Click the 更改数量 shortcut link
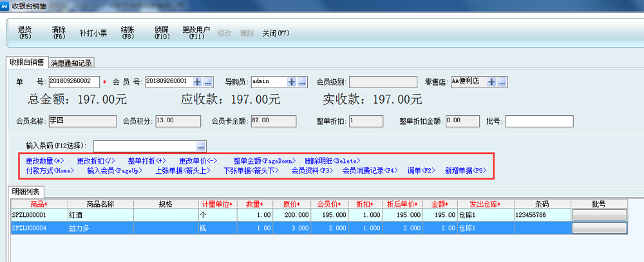This screenshot has height=262, width=644. [x=45, y=161]
